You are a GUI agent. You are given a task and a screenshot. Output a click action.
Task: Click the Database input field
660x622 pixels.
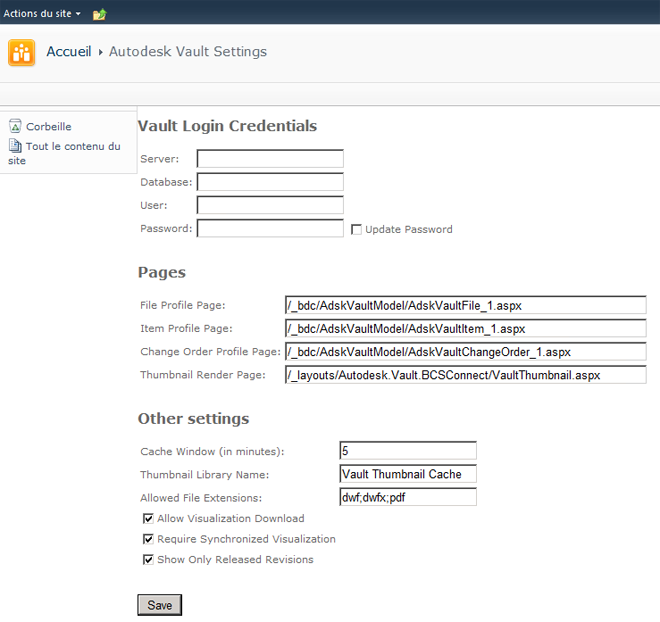point(270,182)
